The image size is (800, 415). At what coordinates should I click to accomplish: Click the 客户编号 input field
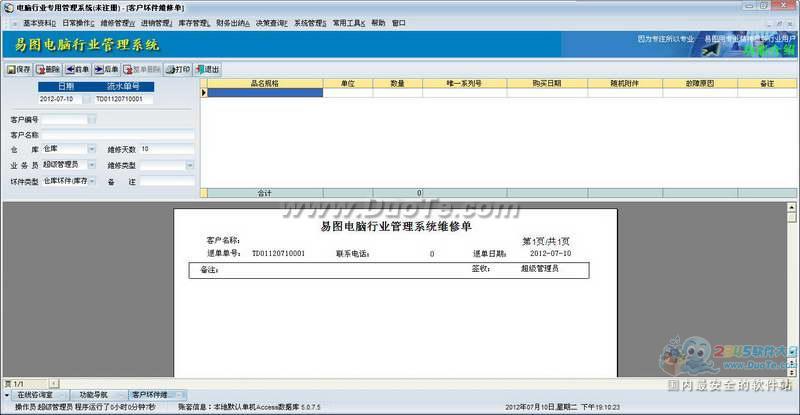64,119
